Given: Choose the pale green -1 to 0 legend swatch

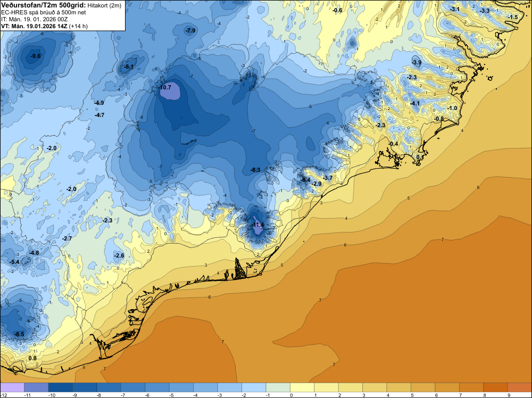Looking at the screenshot, I should click(x=278, y=387).
